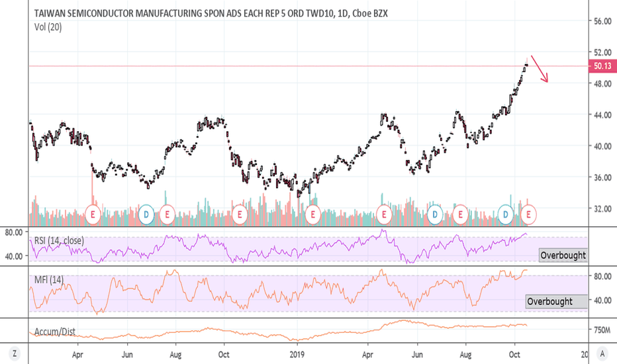Select the RSI (14, close) indicator label

point(59,240)
